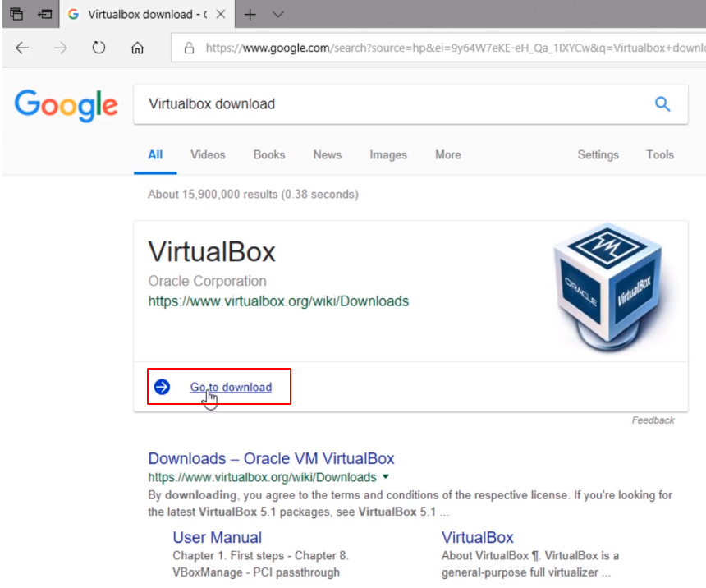
Task: Open the More search categories menu
Action: pos(447,154)
